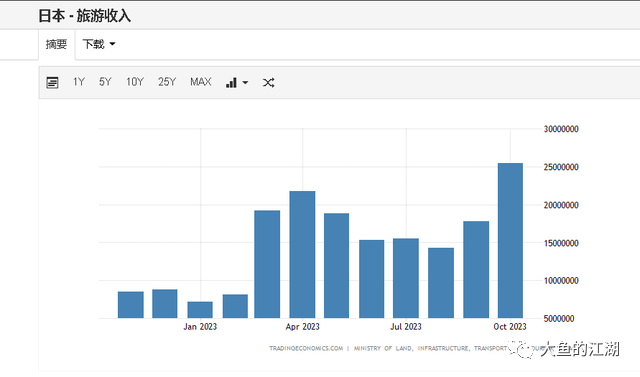Expand the 下载 dropdown menu

[99, 44]
